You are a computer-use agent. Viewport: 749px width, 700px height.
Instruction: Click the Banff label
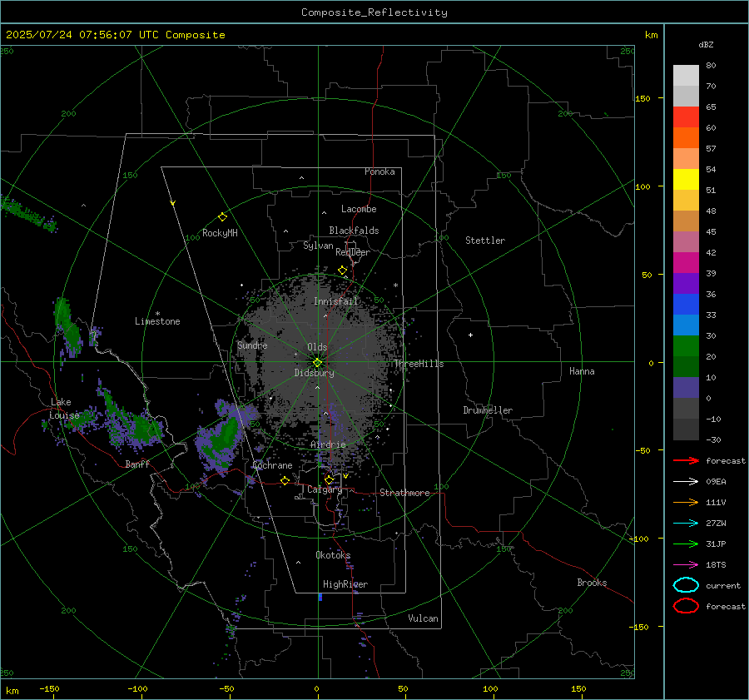[x=137, y=464]
